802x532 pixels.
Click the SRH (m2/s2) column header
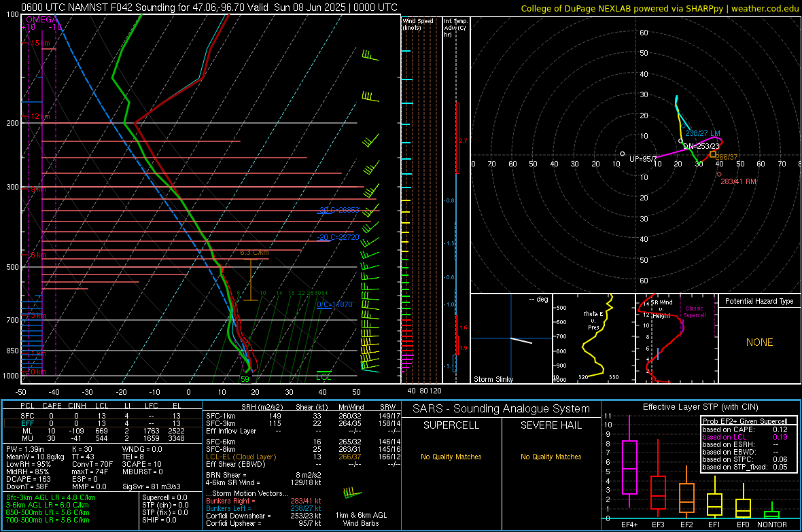click(x=262, y=407)
